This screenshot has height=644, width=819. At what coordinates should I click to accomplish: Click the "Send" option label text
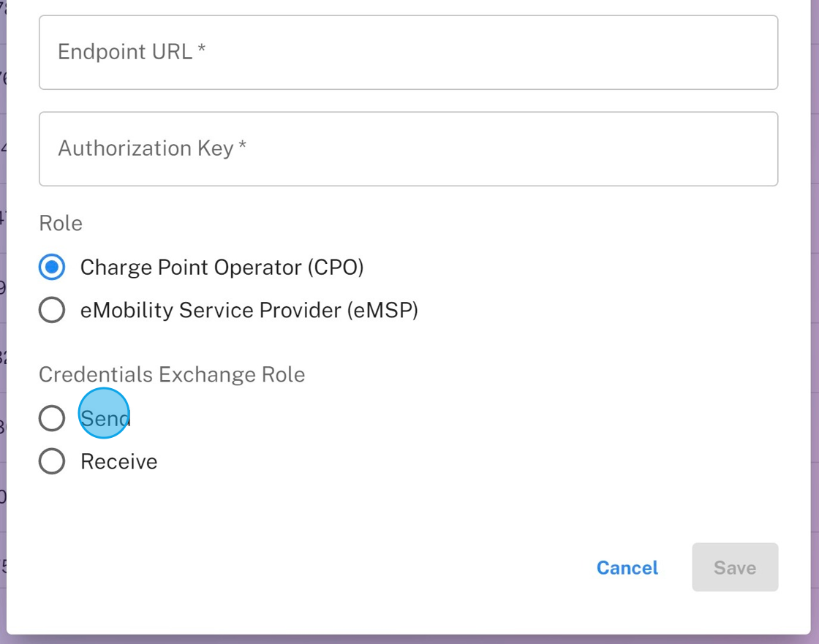105,418
